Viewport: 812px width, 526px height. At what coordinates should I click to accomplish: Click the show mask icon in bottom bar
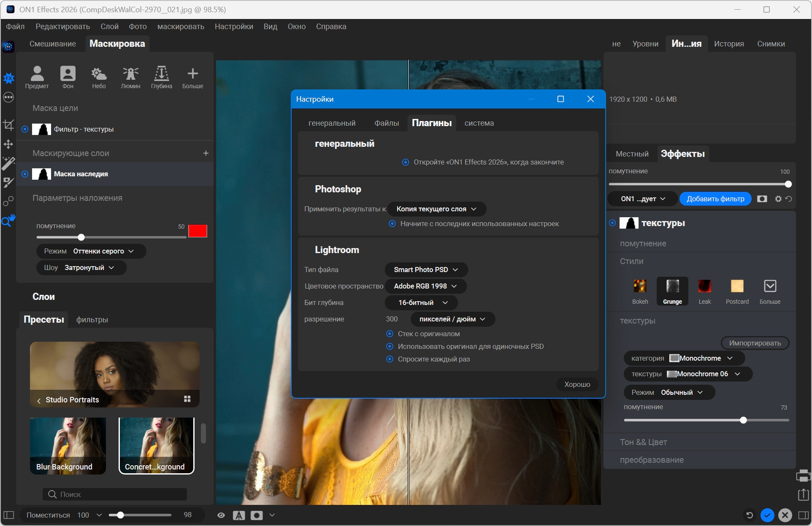(x=257, y=515)
